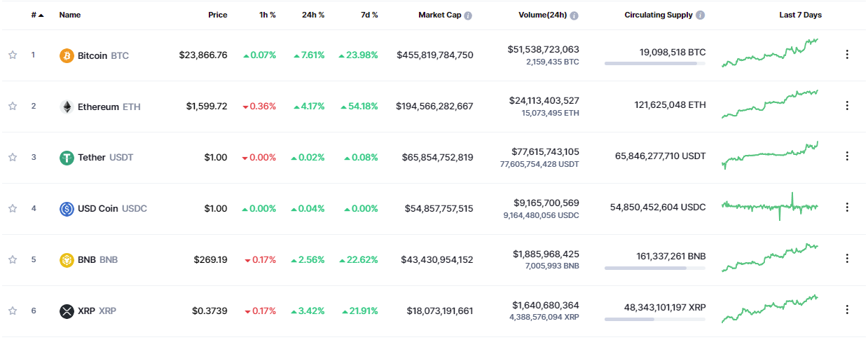Open the three-dot menu for Bitcoin
This screenshot has height=340, width=868.
pyautogui.click(x=847, y=55)
